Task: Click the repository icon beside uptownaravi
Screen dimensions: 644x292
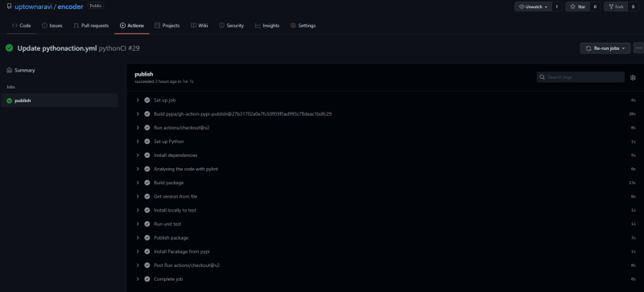Action: 9,6
